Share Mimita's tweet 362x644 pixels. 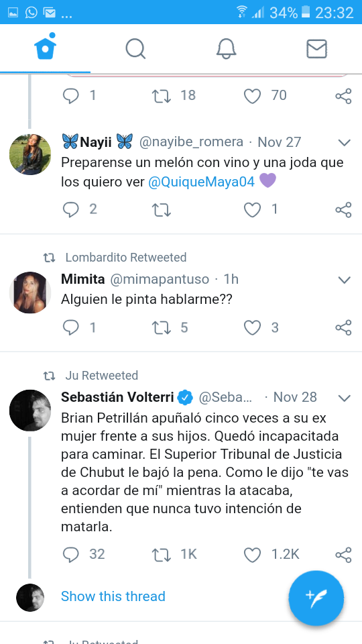(343, 328)
